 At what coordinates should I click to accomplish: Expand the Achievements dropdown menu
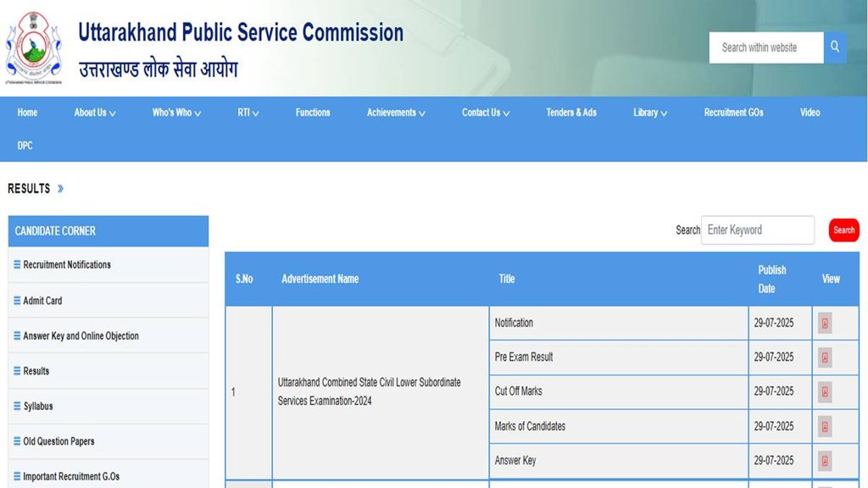[396, 113]
